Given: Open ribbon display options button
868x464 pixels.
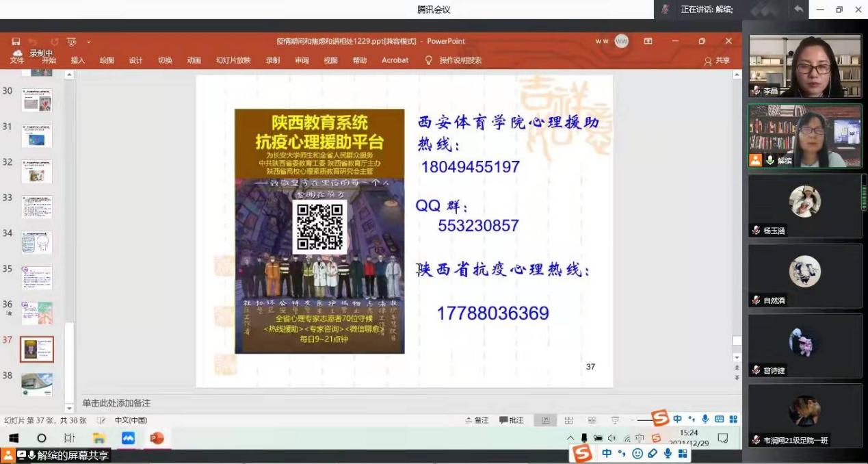Looking at the screenshot, I should pos(648,41).
